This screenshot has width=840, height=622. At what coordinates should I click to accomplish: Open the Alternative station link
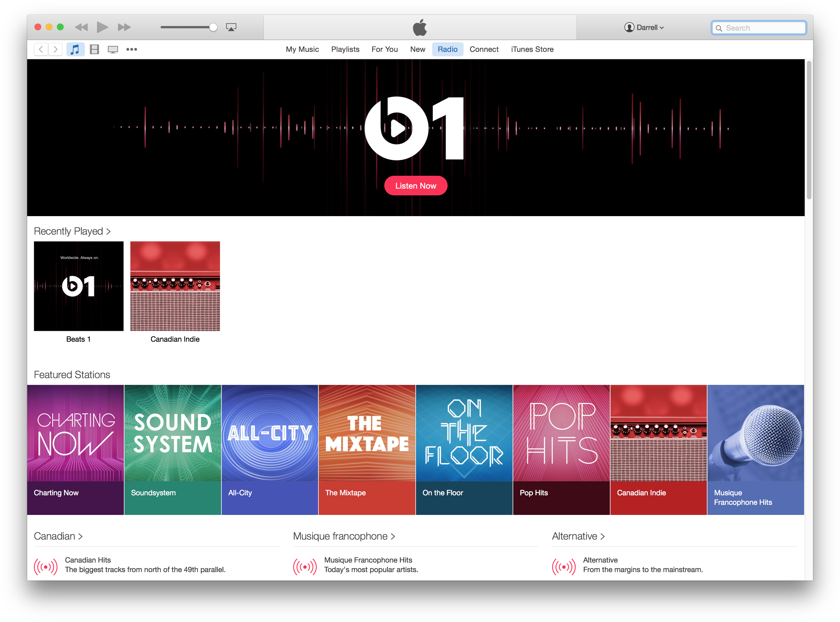click(600, 560)
